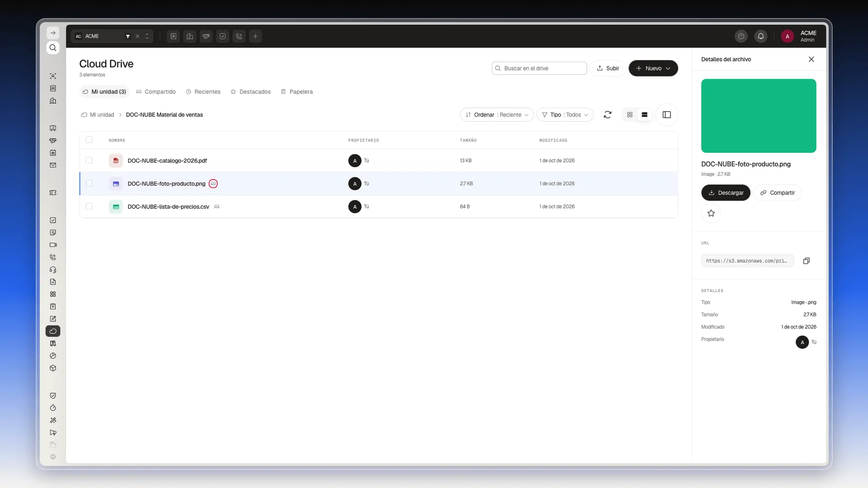Viewport: 868px width, 488px height.
Task: Click the PDF icon of catalogo-2026
Action: 116,160
